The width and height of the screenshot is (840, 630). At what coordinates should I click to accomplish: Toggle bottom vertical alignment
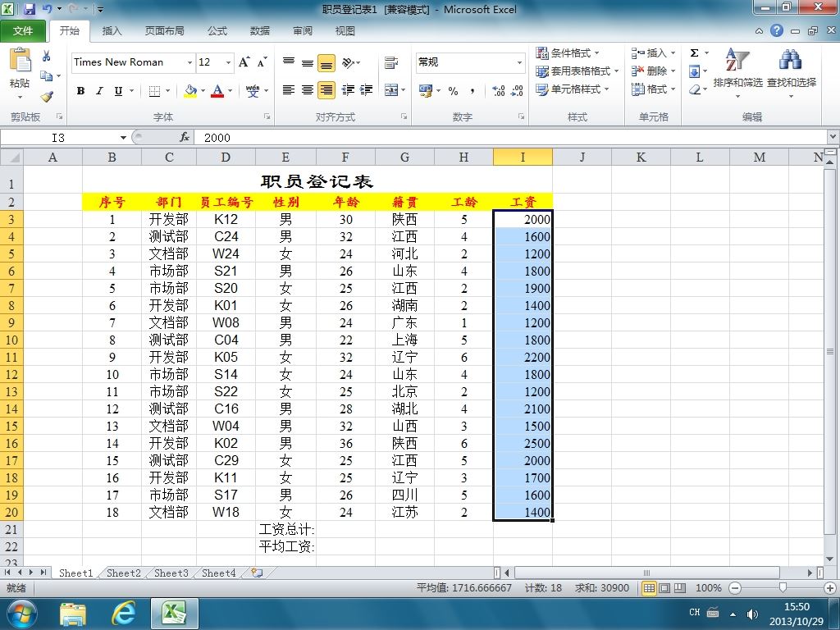point(326,62)
